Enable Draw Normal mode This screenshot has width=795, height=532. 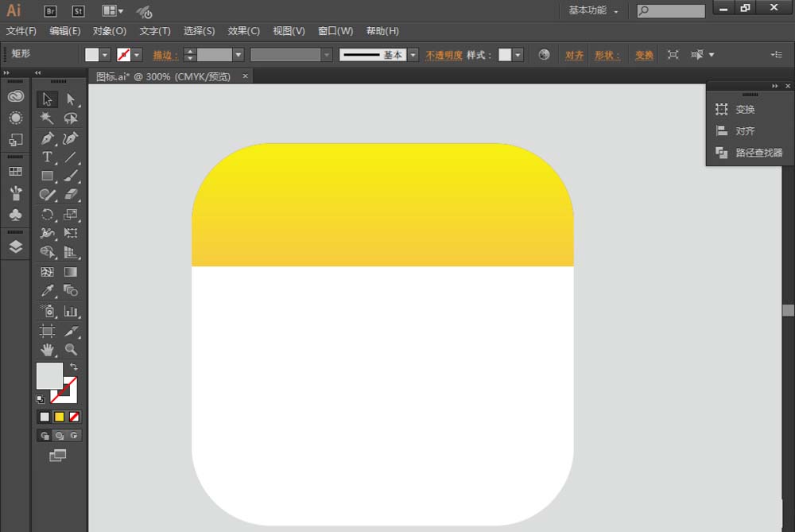click(x=45, y=436)
